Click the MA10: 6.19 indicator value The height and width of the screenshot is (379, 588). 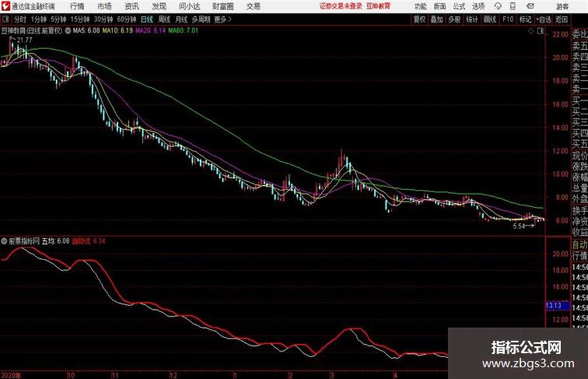click(x=118, y=30)
